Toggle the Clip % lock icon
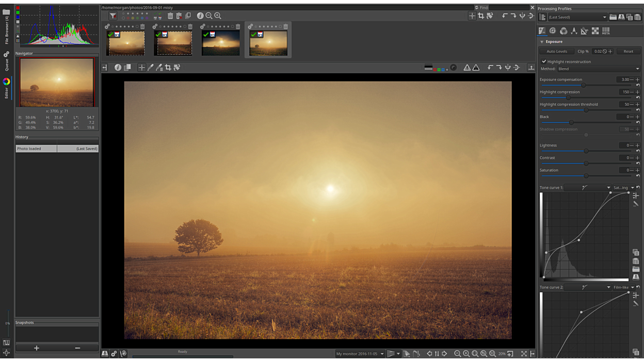Screen dimensions: 644x362 coord(605,52)
